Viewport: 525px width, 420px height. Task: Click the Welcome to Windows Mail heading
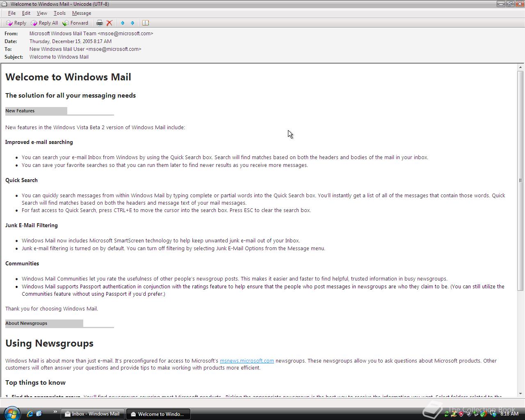point(68,77)
